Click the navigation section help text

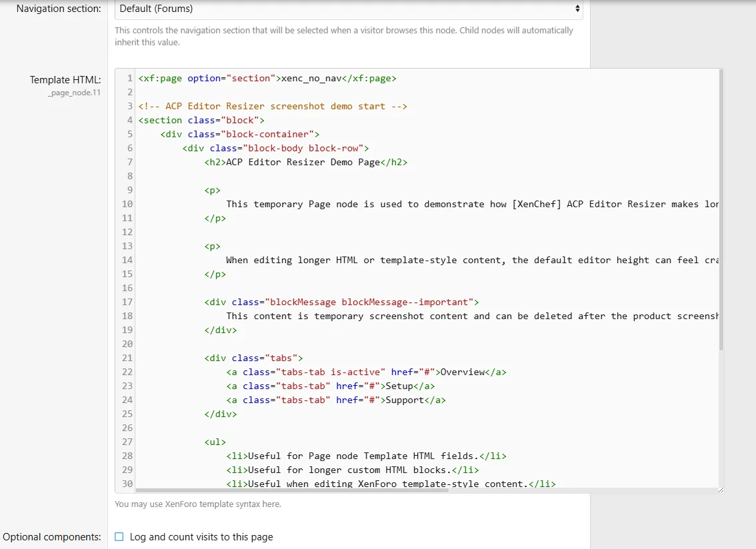(x=344, y=36)
